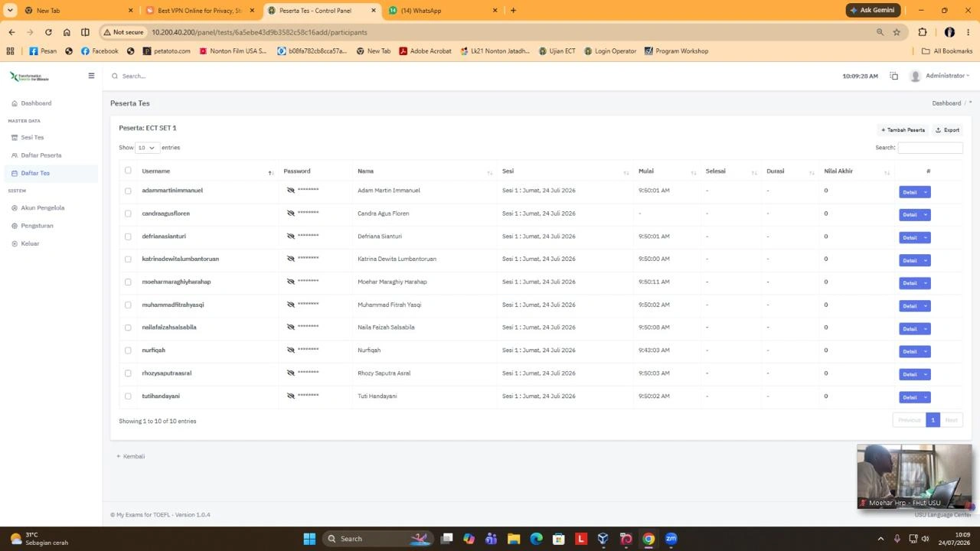Open the Adobe Acrobat bookmark

pyautogui.click(x=425, y=51)
